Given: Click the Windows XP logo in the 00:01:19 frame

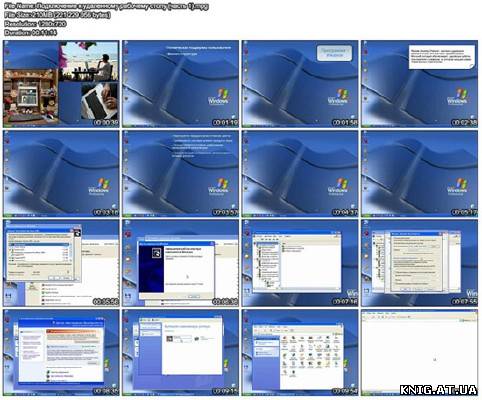Looking at the screenshot, I should pyautogui.click(x=219, y=97).
